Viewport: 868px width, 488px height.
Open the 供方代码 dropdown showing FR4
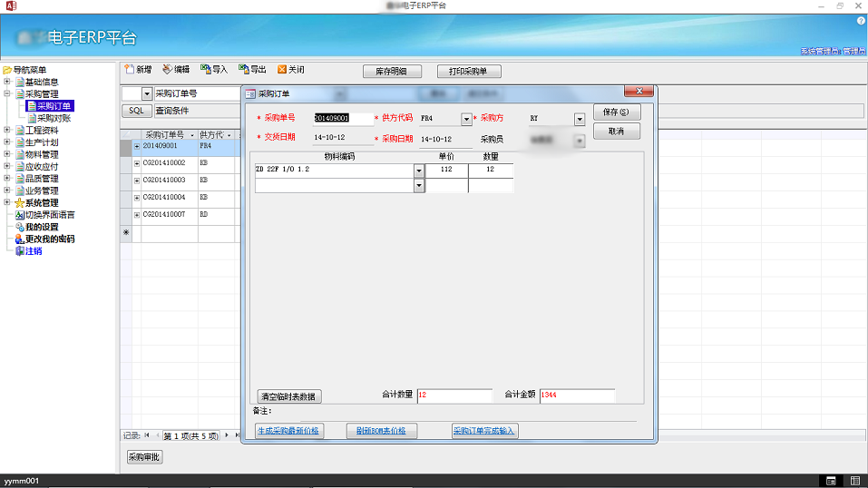[x=466, y=119]
